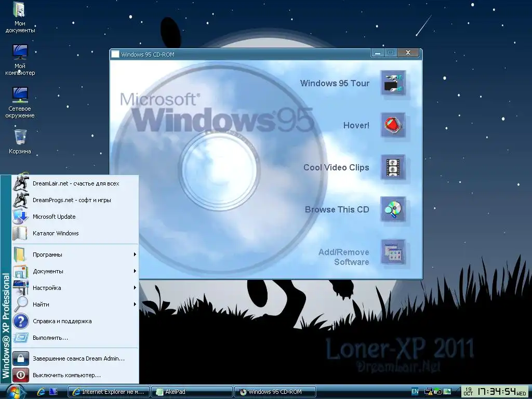
Task: Click the Выполнить run icon
Action: 20,338
